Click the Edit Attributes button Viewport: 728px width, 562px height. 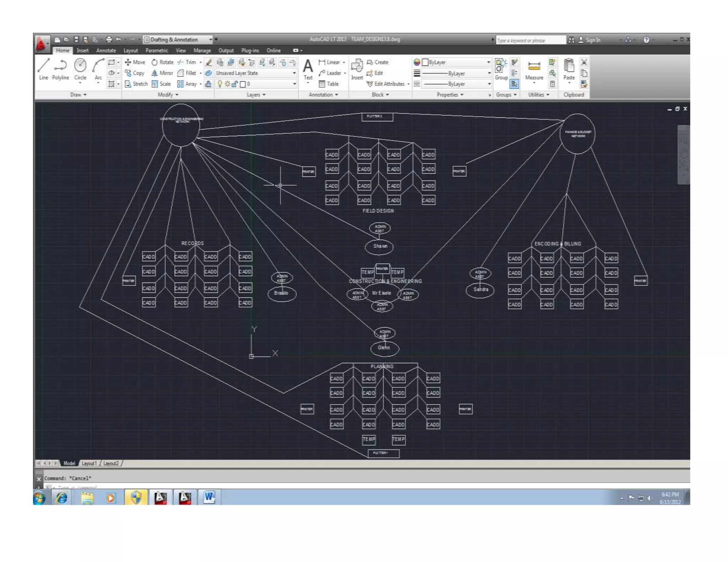coord(389,84)
